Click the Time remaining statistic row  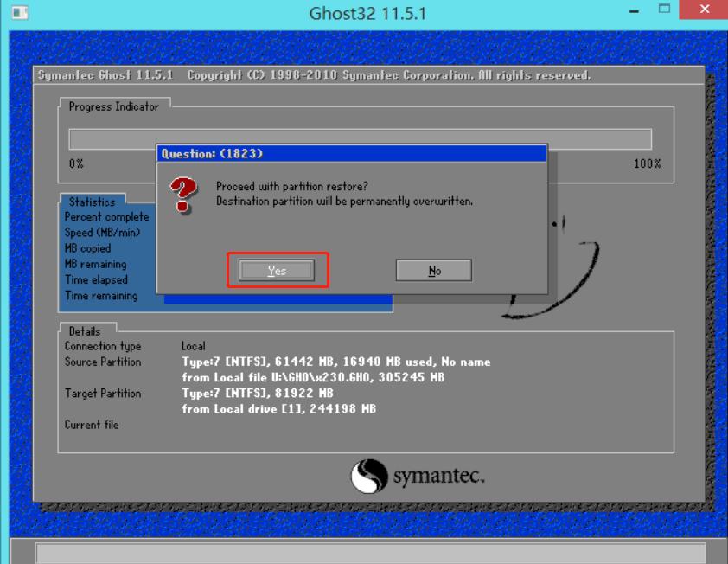[101, 296]
